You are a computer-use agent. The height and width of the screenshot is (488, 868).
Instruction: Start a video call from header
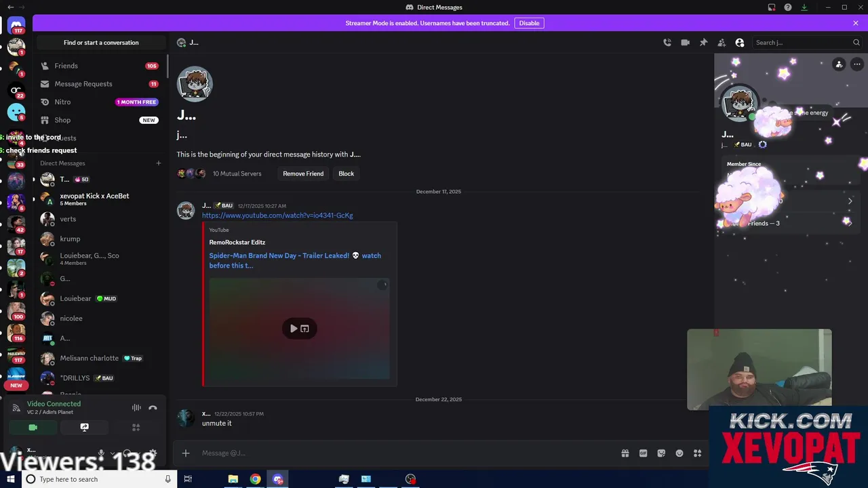coord(686,43)
